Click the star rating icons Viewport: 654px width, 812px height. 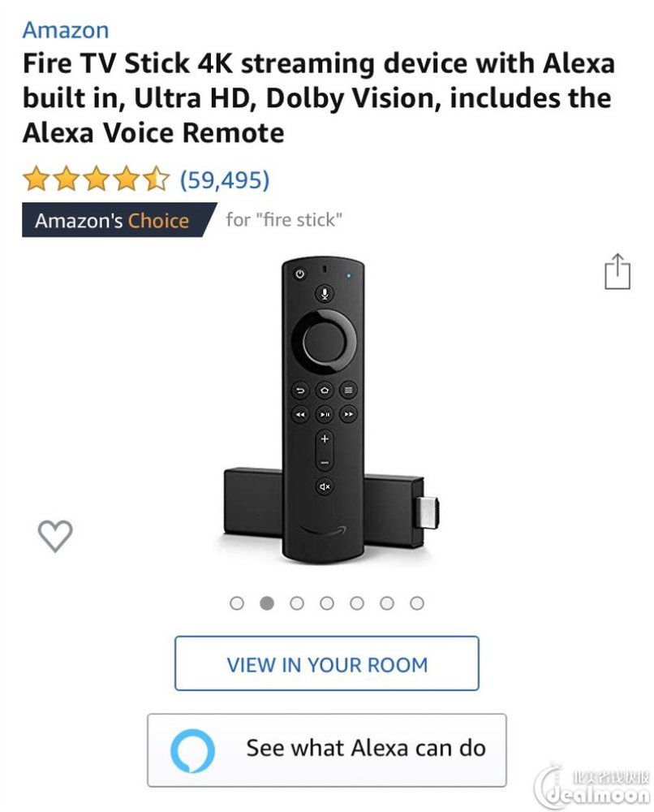[x=97, y=179]
